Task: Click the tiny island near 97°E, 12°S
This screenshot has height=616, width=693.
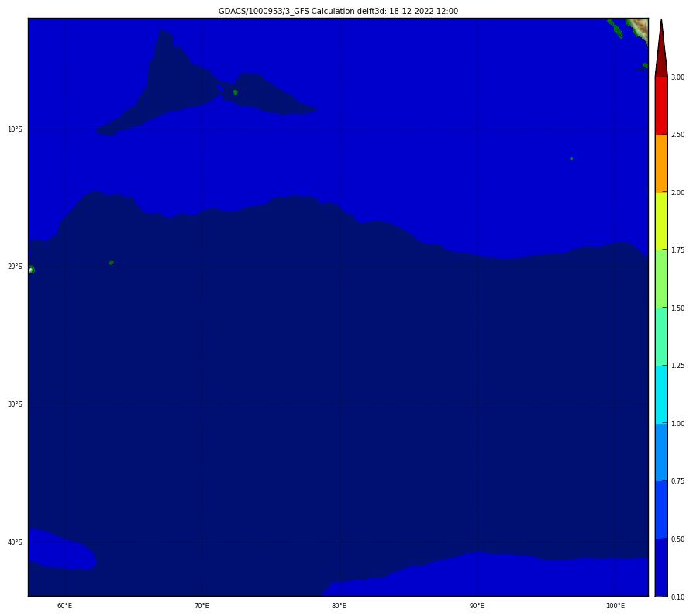Action: 571,159
